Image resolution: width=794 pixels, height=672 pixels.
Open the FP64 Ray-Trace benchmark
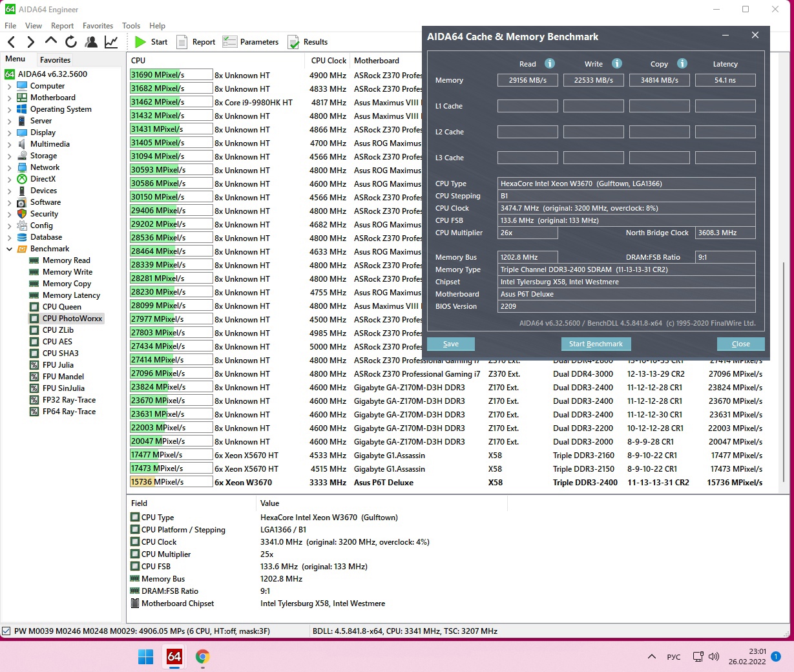click(x=69, y=412)
